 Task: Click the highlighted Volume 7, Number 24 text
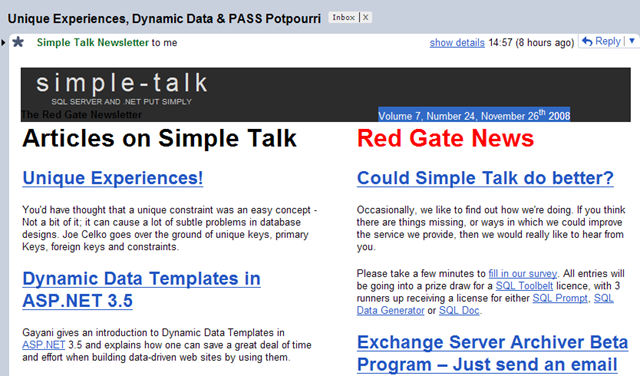click(474, 115)
